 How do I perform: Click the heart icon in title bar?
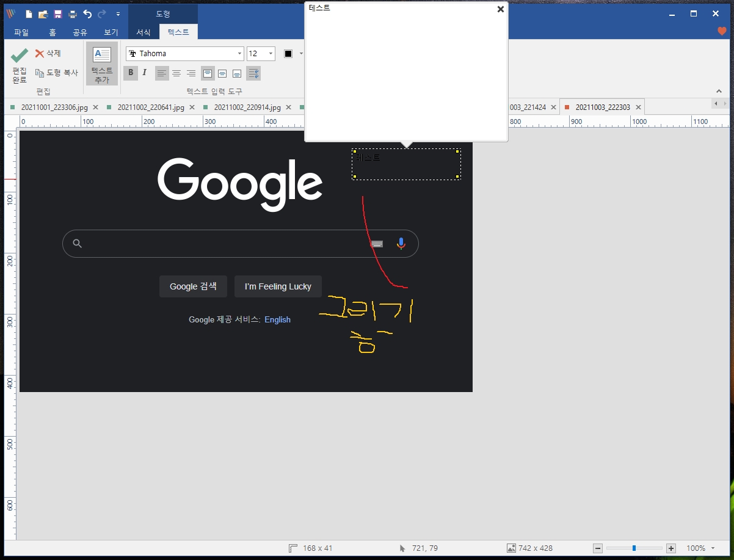[722, 31]
